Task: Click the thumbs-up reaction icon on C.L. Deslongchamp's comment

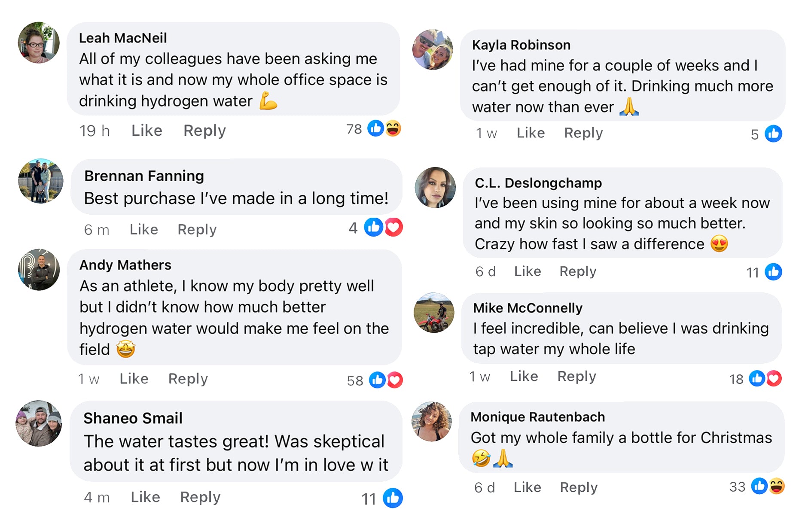Action: pyautogui.click(x=773, y=272)
